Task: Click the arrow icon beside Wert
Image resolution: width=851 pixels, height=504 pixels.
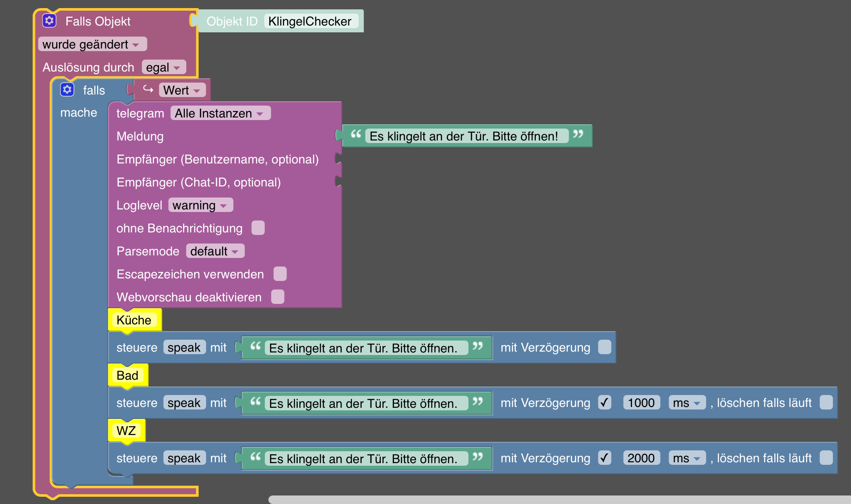Action: pos(148,89)
